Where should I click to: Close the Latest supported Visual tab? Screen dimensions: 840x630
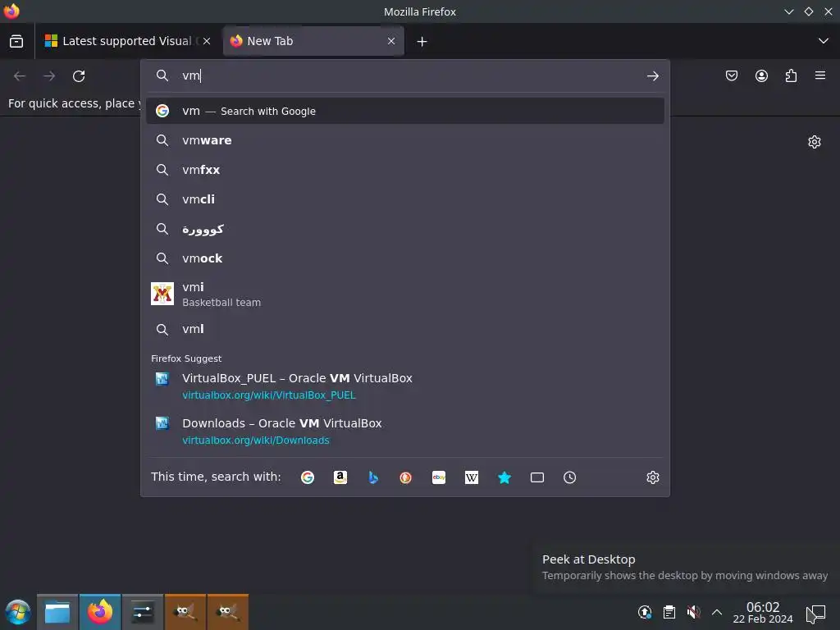pos(206,41)
